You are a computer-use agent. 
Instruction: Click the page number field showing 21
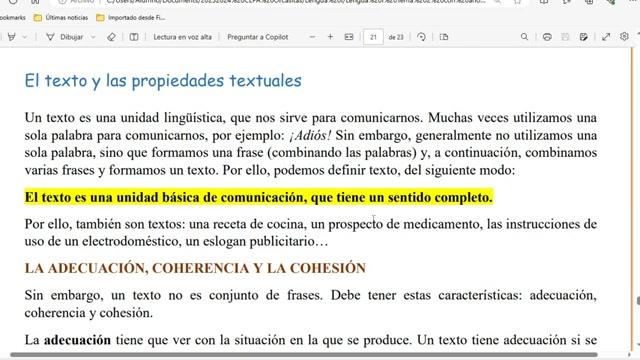(373, 37)
